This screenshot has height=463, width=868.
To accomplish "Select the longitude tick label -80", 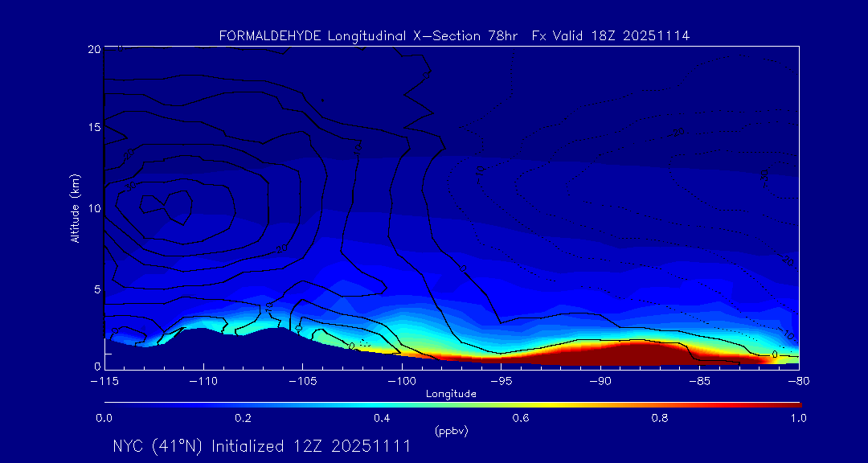I will click(799, 382).
